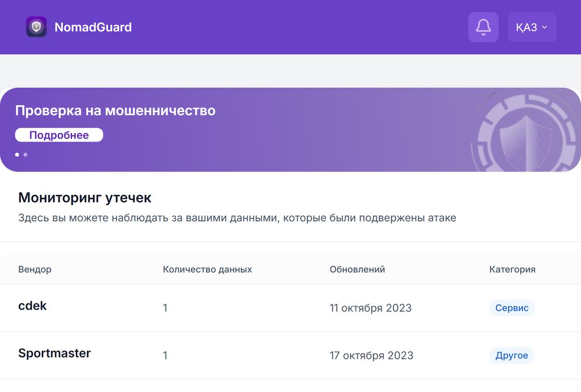Open notifications via the bell icon

pyautogui.click(x=483, y=27)
